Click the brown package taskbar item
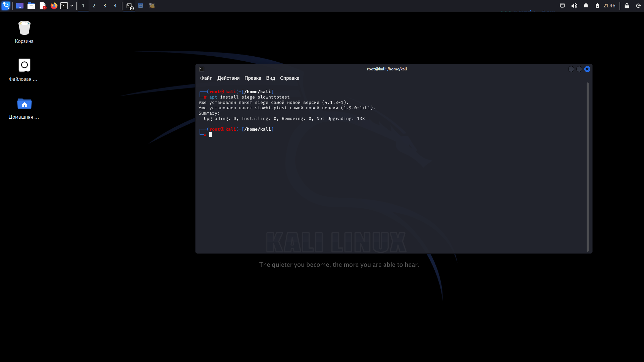The image size is (644, 362). click(152, 6)
